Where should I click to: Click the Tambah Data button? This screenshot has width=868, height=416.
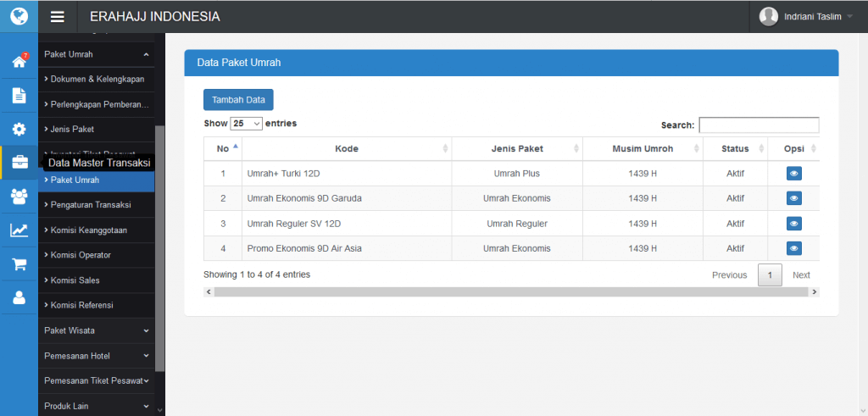pos(238,100)
